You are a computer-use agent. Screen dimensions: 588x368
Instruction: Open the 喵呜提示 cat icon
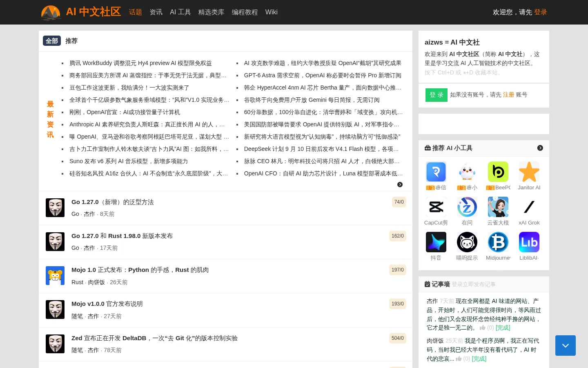pos(467,242)
